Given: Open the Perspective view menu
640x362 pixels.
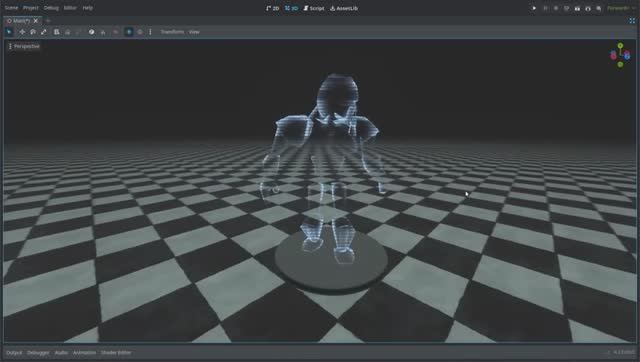Looking at the screenshot, I should pos(24,46).
